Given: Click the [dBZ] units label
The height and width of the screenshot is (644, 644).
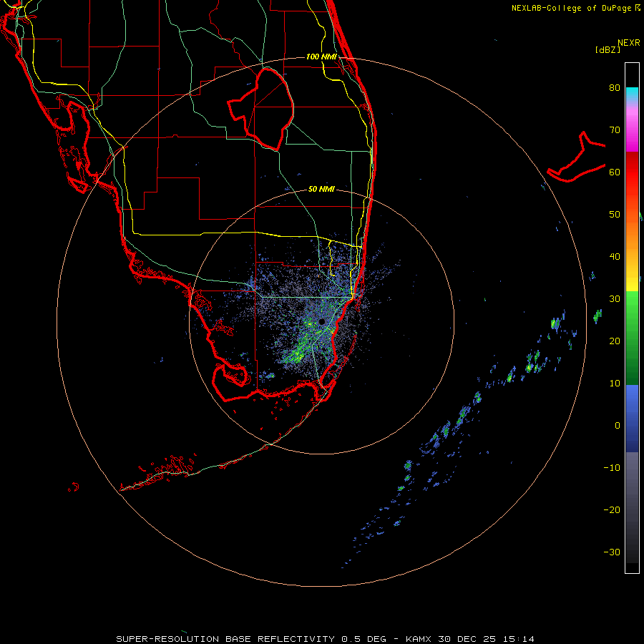Looking at the screenshot, I should (608, 50).
